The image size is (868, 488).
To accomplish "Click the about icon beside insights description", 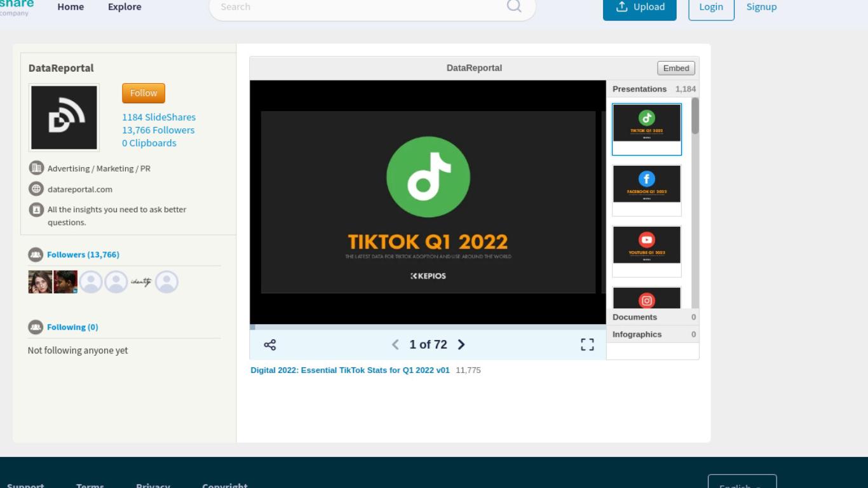I will (36, 209).
